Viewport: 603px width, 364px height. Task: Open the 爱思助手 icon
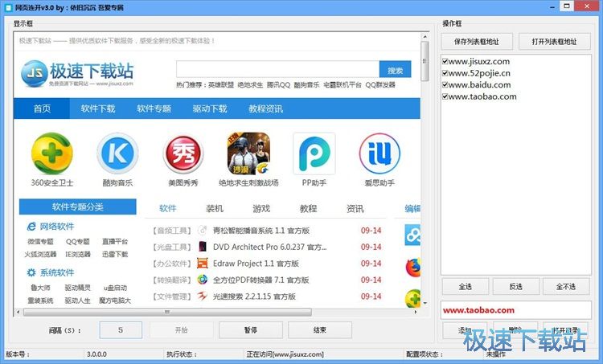(x=379, y=153)
